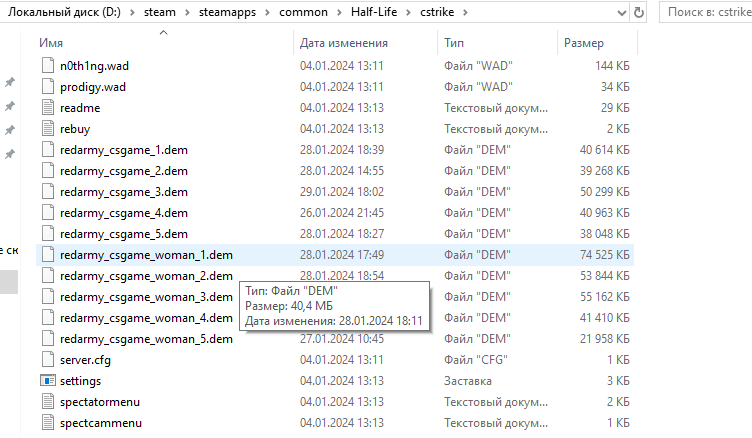
Task: Expand chevron after steamapps breadcrumb
Action: [x=268, y=12]
